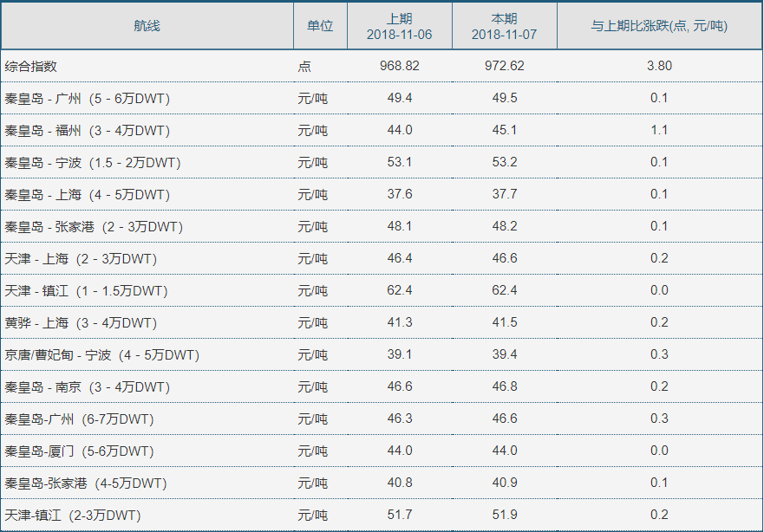Screen dimensions: 764x532
Task: Click the 1.1 change value for 福州
Action: point(659,131)
